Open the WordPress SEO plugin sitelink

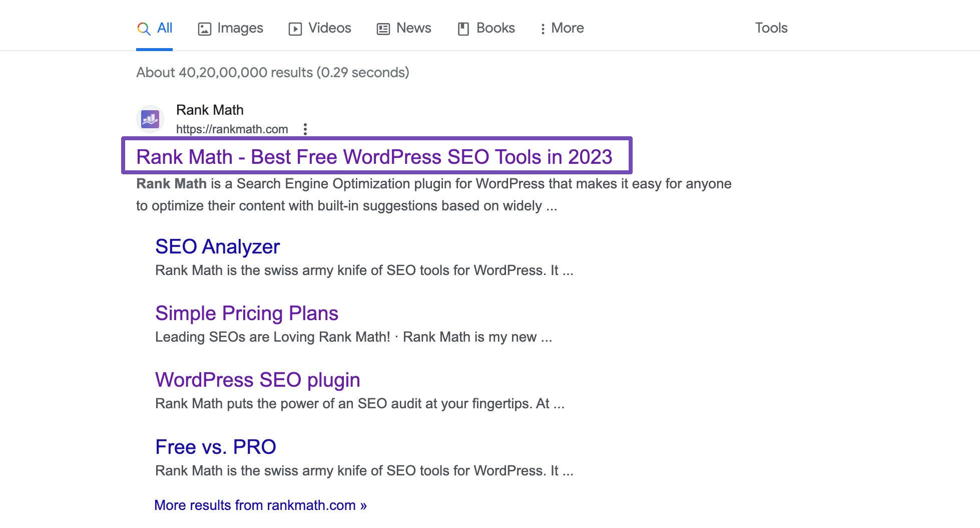point(258,380)
